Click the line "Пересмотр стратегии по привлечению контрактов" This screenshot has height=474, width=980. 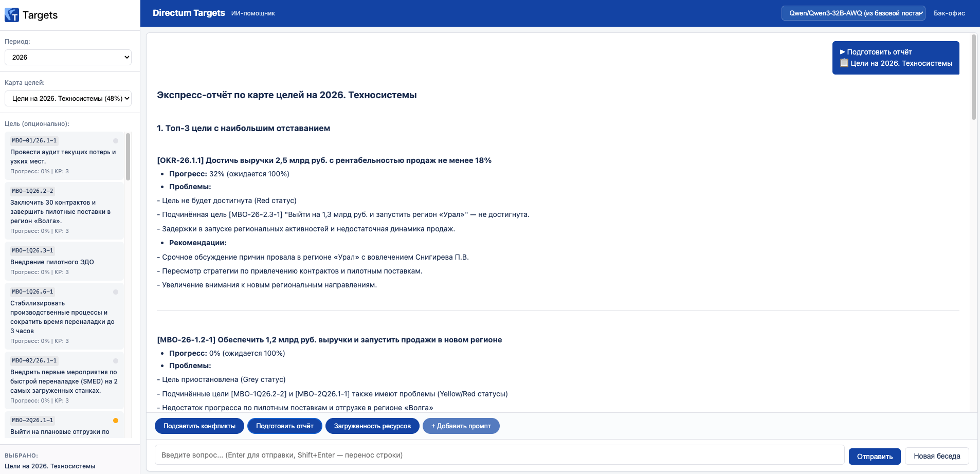(x=289, y=271)
